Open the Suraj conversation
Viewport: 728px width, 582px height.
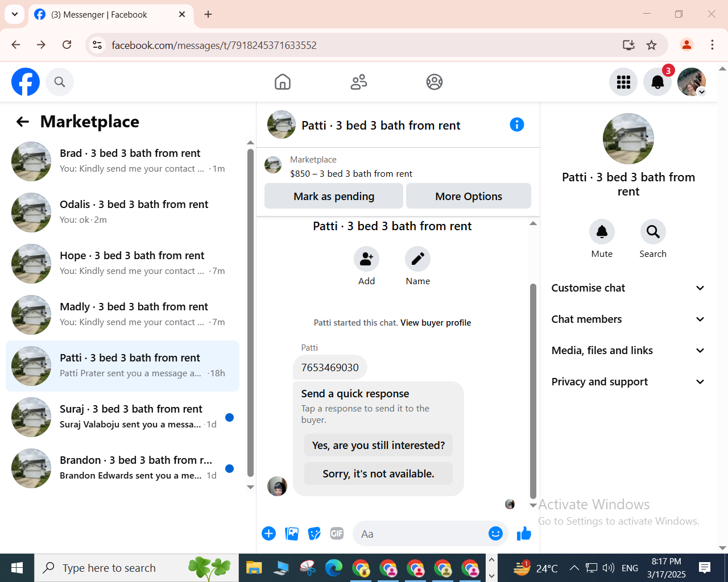(123, 417)
